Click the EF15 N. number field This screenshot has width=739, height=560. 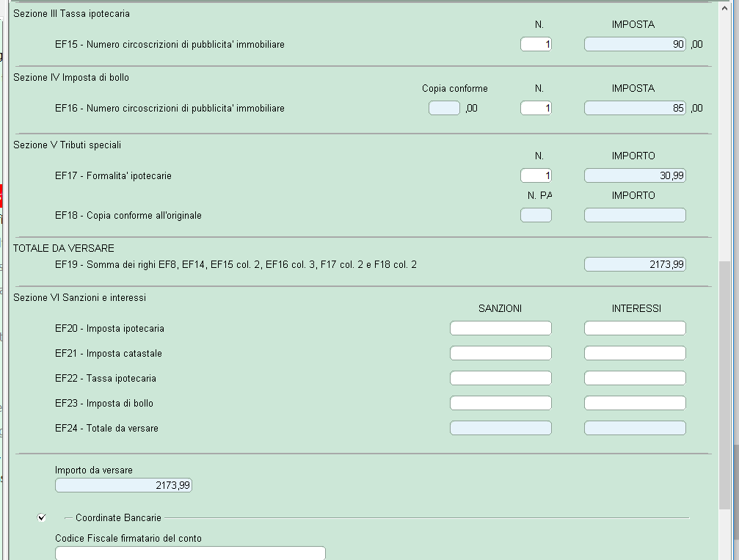(x=536, y=44)
